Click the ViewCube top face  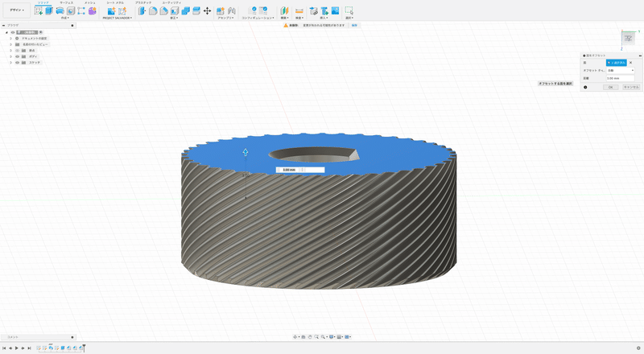[x=628, y=38]
